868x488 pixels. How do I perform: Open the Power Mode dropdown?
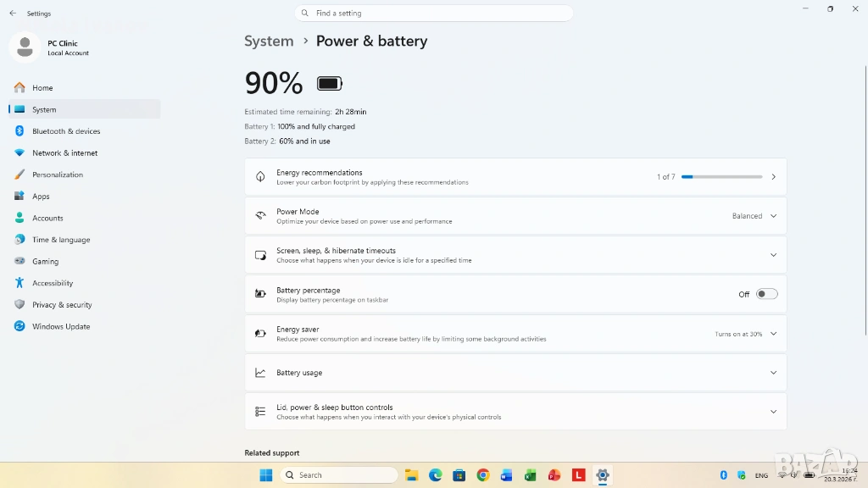[x=754, y=216]
